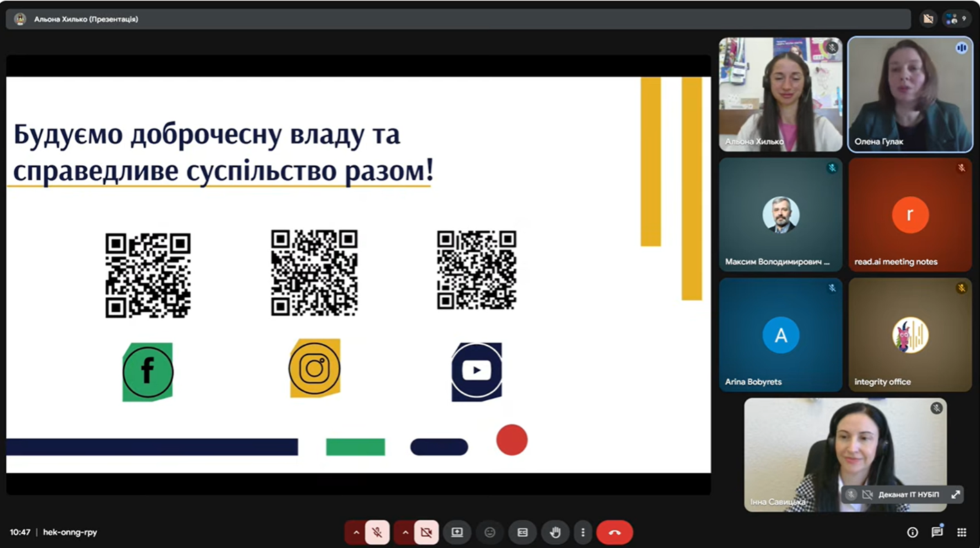The image size is (980, 548).
Task: Click the "Альона Хилько (Презентація)" title
Action: (x=86, y=19)
